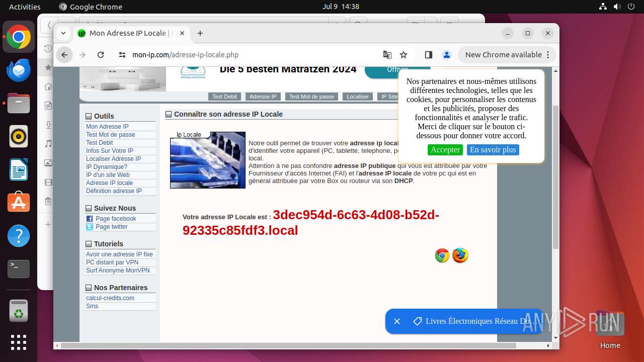Open the Page facebook link

point(116,219)
